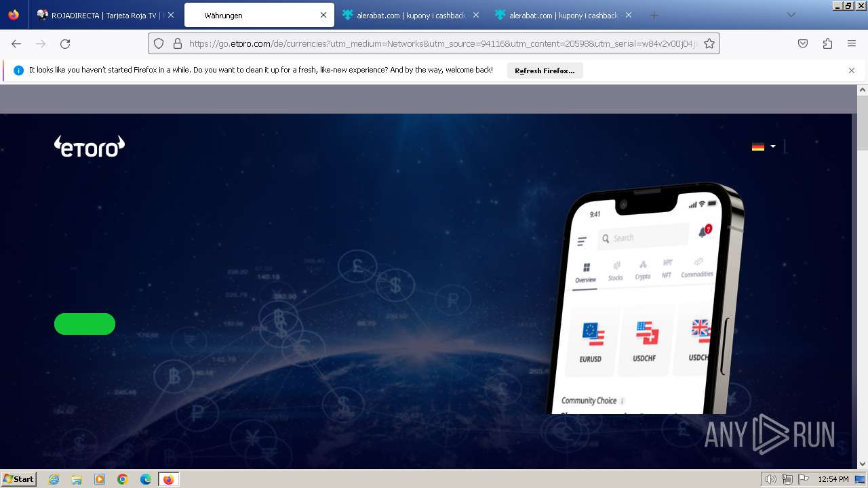868x488 pixels.
Task: Open a new tab with the plus button
Action: [654, 15]
